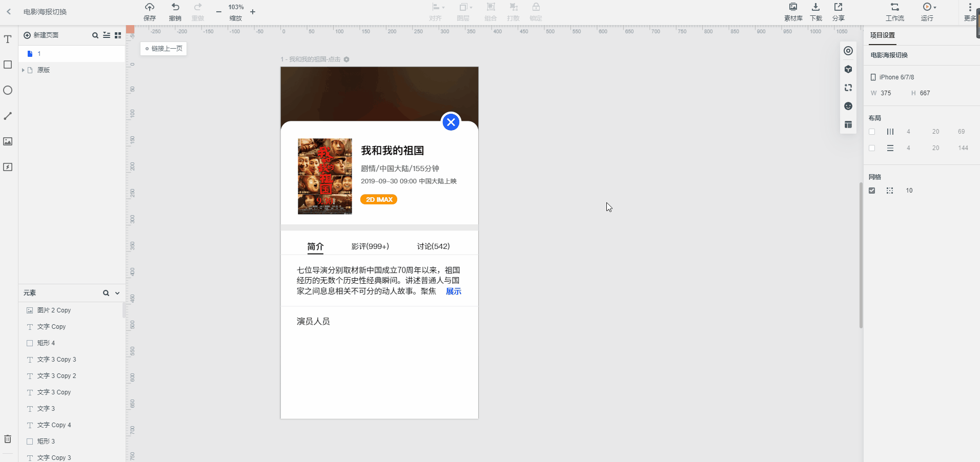Select the Text tool in left toolbar
Image resolution: width=980 pixels, height=462 pixels.
click(x=7, y=39)
